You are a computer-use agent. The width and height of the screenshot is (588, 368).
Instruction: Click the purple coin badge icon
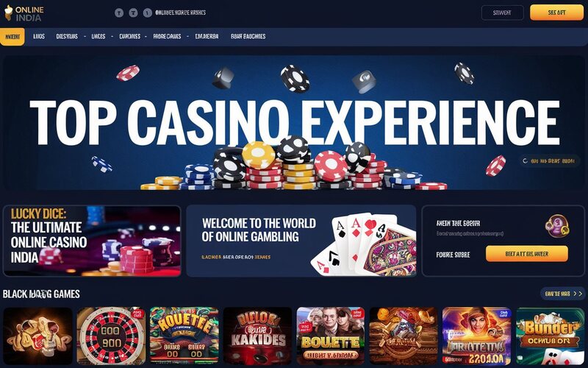[x=557, y=226]
